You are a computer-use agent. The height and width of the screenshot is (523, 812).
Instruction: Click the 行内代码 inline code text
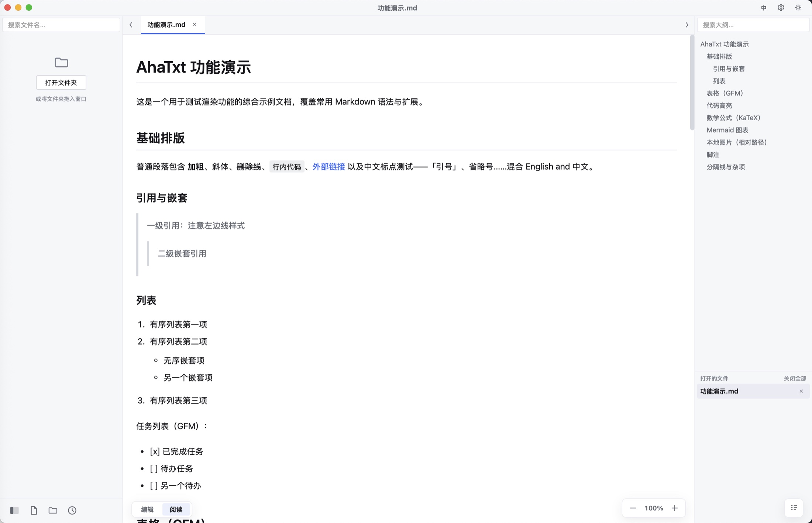pos(286,167)
